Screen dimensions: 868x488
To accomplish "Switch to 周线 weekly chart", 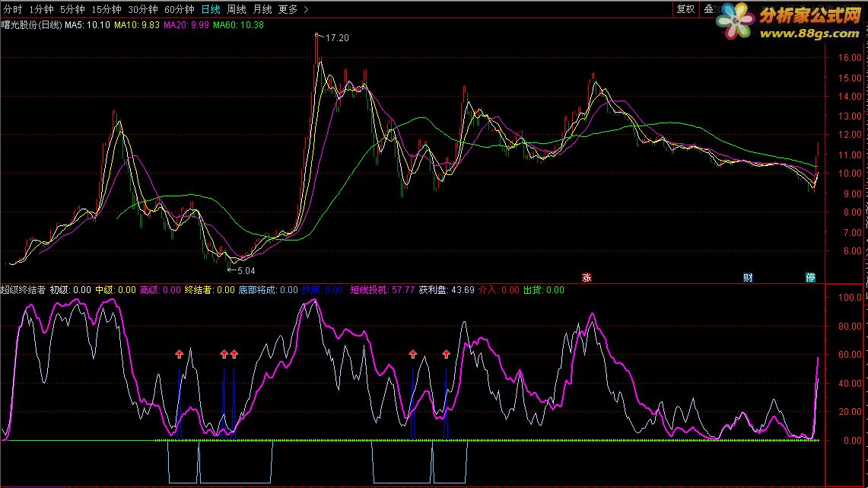I will pos(237,9).
